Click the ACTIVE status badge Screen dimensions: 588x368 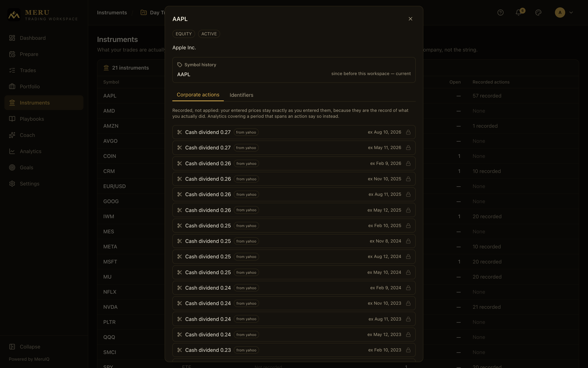pos(209,34)
